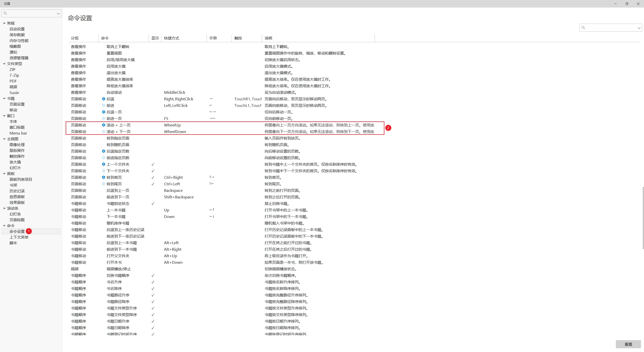Click gear icon beside 后退指定页数
The image size is (644, 352).
(103, 151)
